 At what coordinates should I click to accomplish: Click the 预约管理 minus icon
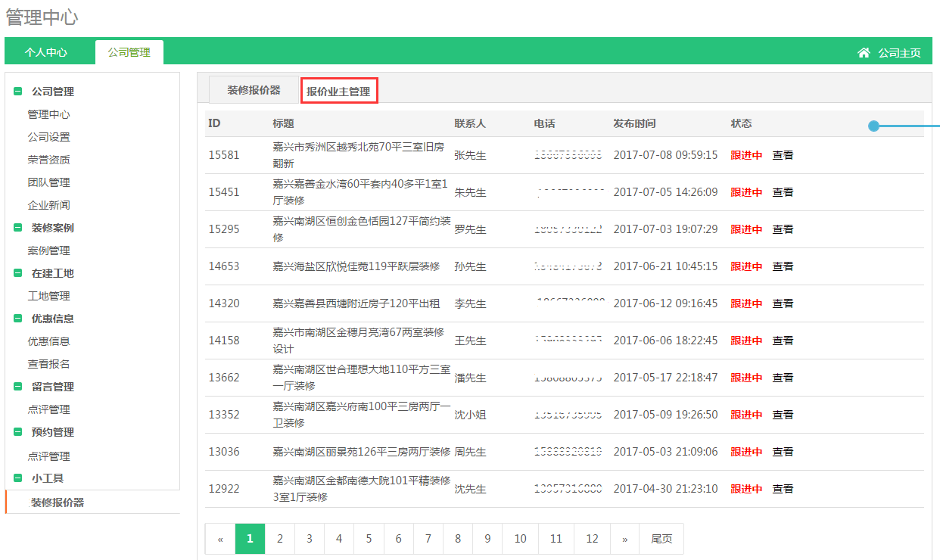17,432
